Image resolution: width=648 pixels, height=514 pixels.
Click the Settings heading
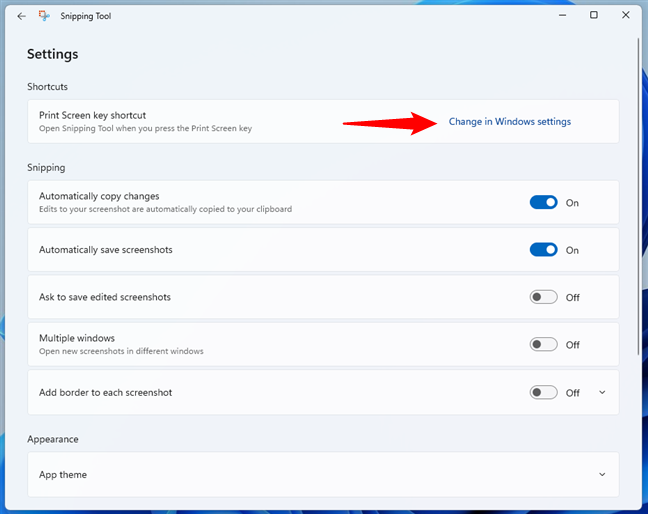[x=52, y=54]
